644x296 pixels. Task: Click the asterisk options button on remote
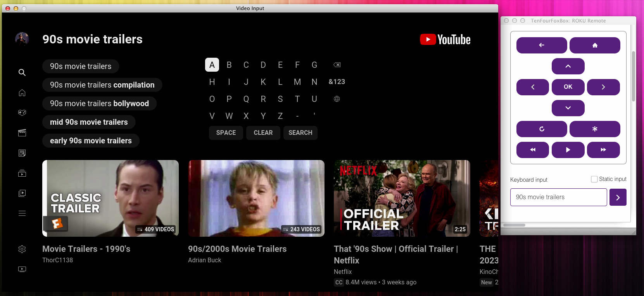pos(595,129)
